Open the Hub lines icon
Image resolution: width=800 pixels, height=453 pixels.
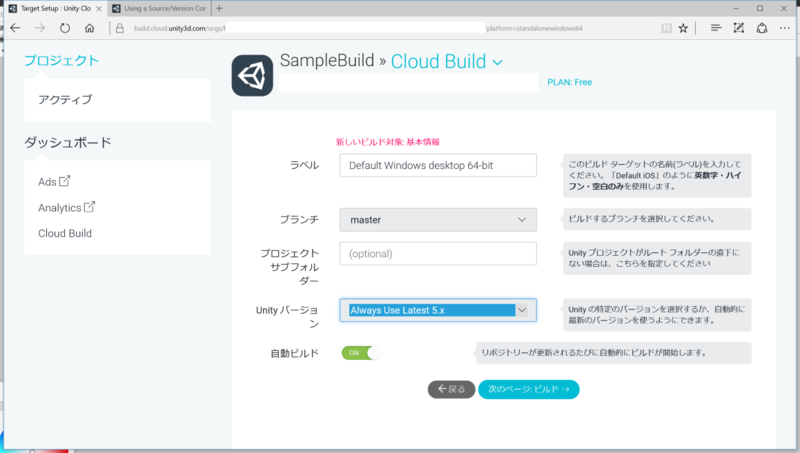click(716, 28)
